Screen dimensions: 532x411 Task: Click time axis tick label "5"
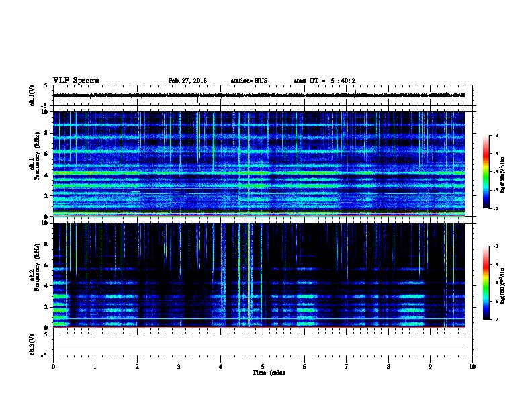[x=263, y=367]
